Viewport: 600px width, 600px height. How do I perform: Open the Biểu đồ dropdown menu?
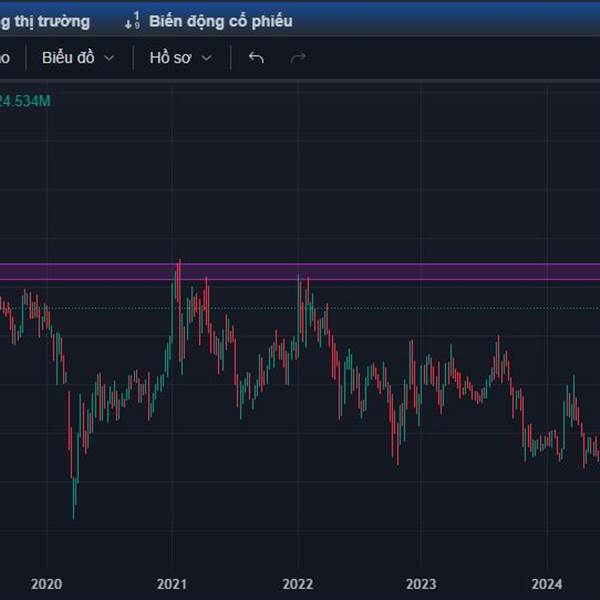click(78, 58)
